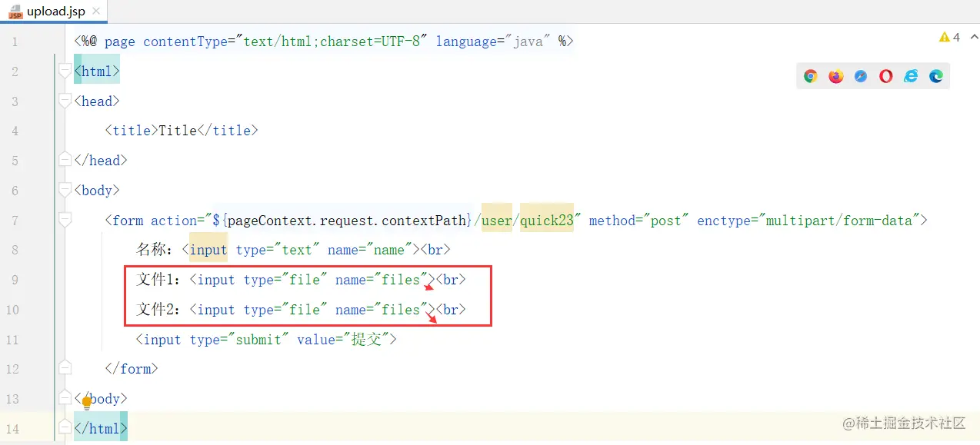Click the "files" value on line 10
This screenshot has height=445, width=980.
click(401, 310)
